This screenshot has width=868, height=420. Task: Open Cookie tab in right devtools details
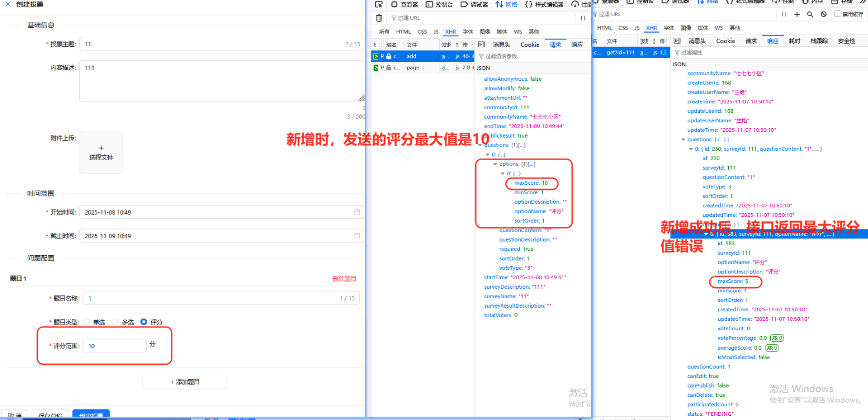pos(725,40)
